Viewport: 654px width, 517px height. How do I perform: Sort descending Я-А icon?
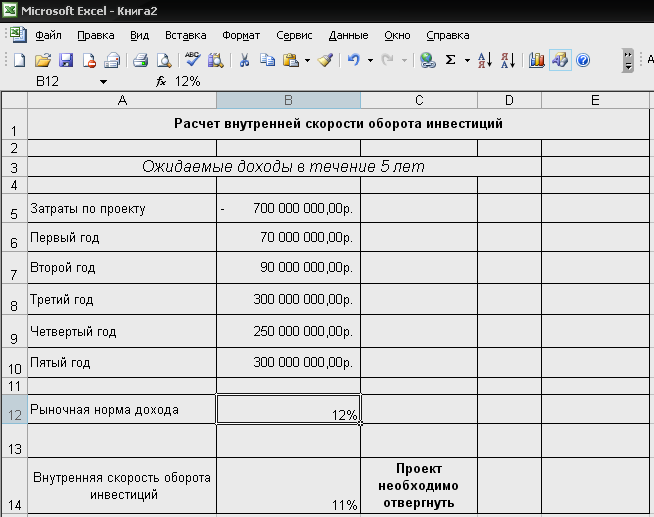(508, 60)
